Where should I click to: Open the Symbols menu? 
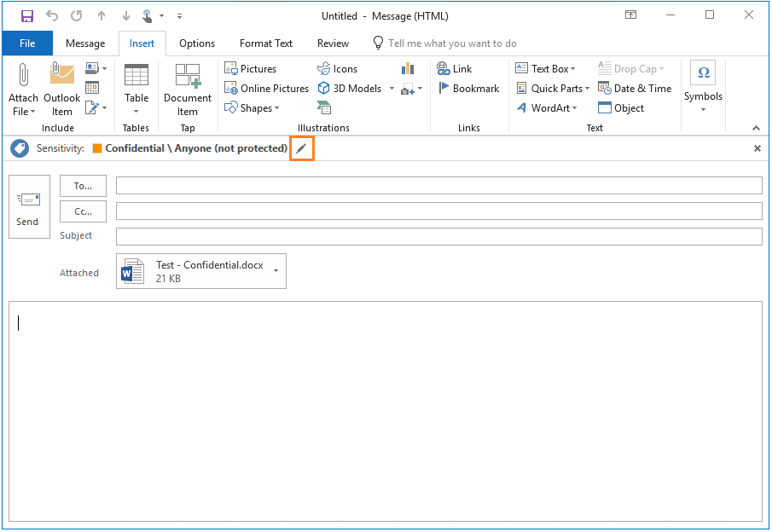pyautogui.click(x=703, y=88)
